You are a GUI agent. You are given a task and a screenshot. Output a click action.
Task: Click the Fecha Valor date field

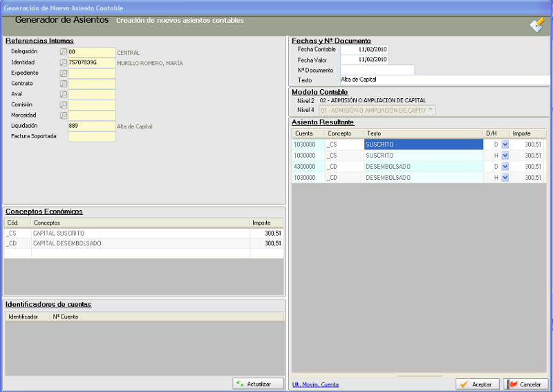(x=364, y=59)
